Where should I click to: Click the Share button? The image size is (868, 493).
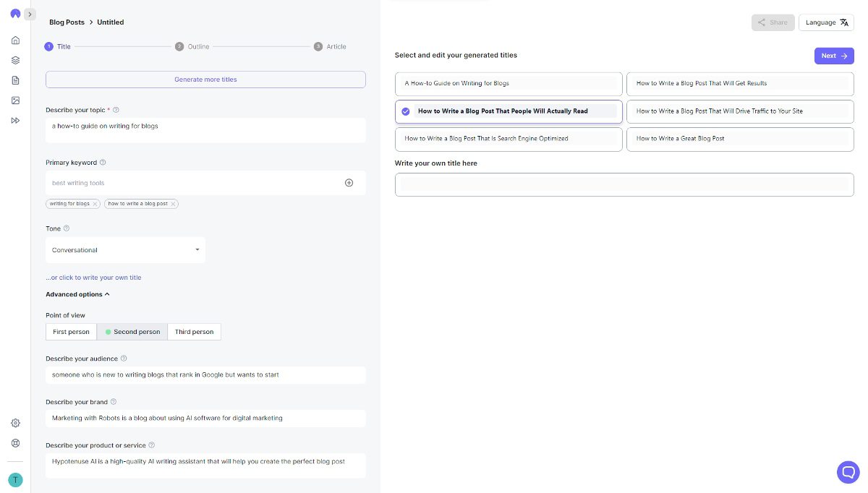(773, 22)
